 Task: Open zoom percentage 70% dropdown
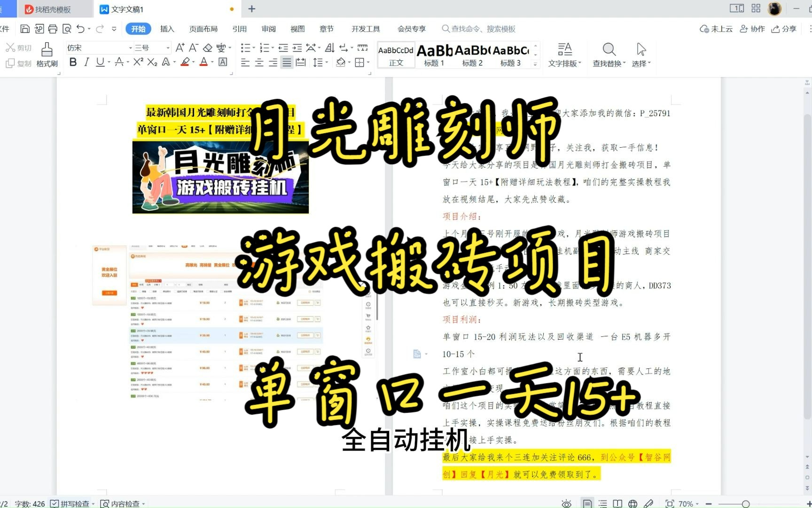pos(688,504)
